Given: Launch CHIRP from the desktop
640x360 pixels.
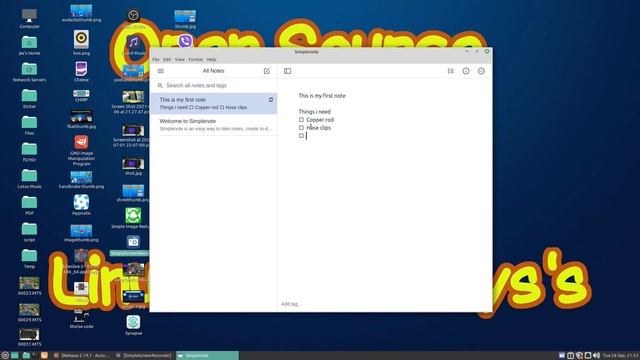Looking at the screenshot, I should pos(81,96).
